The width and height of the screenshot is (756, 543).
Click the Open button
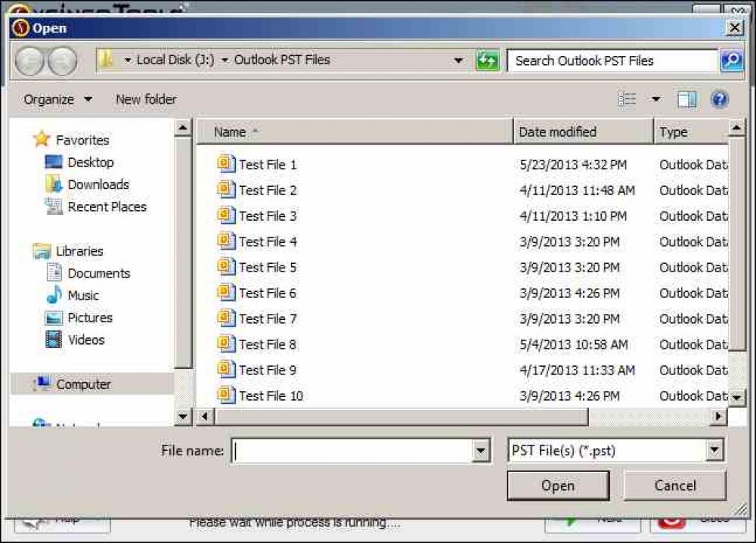pos(558,486)
